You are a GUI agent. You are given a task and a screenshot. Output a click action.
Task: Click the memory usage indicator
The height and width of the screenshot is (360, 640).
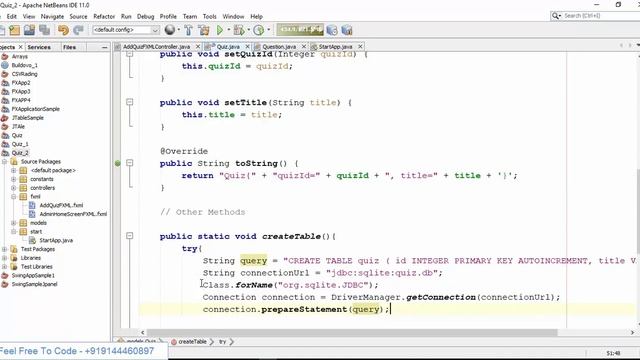coord(300,29)
